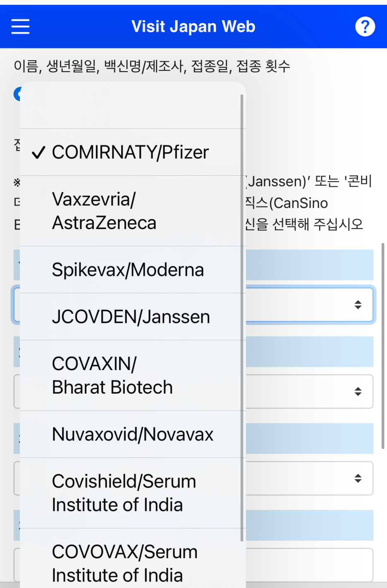
Task: Select Nuvaxovid/Novavax from list
Action: click(x=133, y=434)
